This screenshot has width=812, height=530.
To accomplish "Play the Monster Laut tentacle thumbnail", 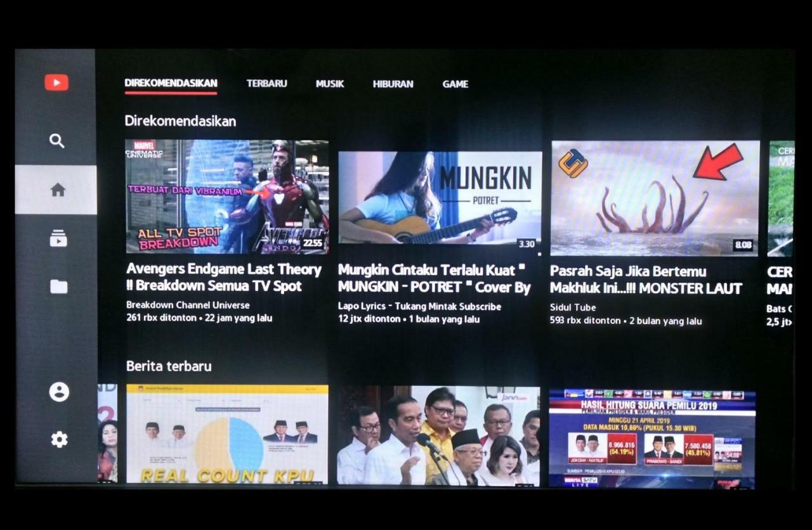I will [x=655, y=198].
